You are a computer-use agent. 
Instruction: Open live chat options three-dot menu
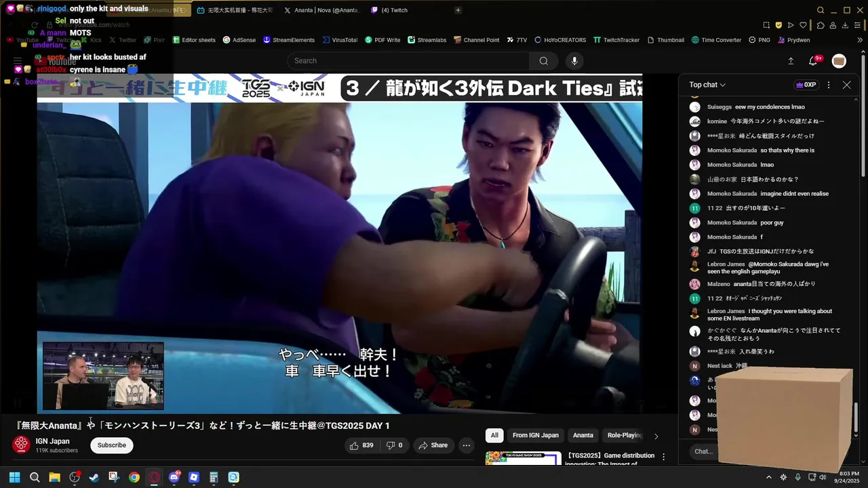829,85
